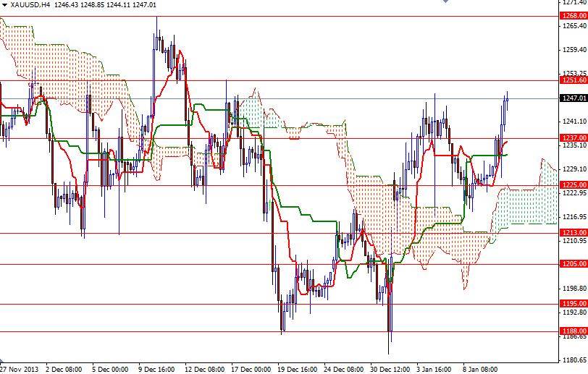Click the 1195.00 support level label

point(574,304)
